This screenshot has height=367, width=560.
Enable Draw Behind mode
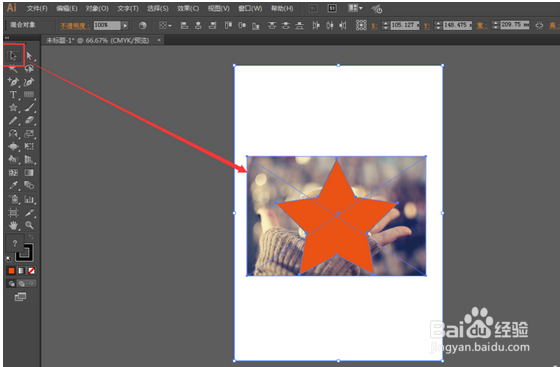tap(22, 283)
